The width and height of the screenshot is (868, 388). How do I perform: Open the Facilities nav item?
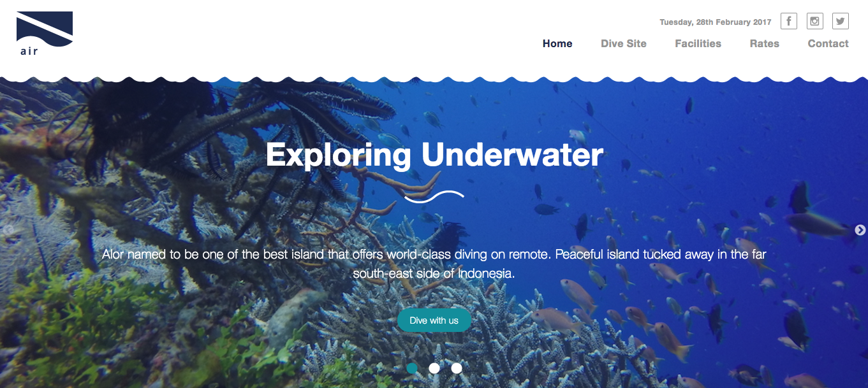click(x=698, y=44)
